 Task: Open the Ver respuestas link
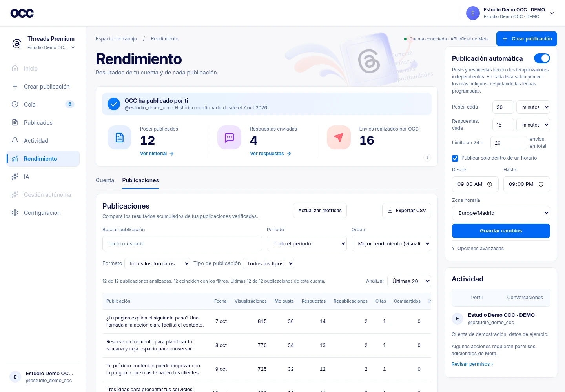(271, 154)
